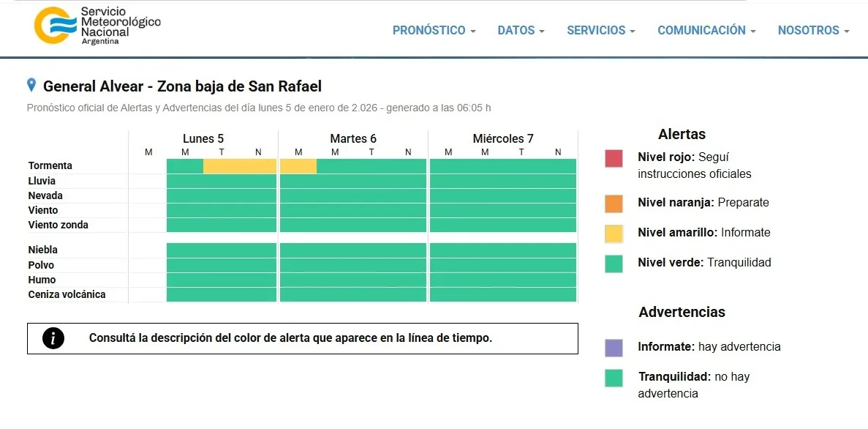
Task: Select the yellow Tormenta alert cell on Lunes
Action: coord(239,165)
